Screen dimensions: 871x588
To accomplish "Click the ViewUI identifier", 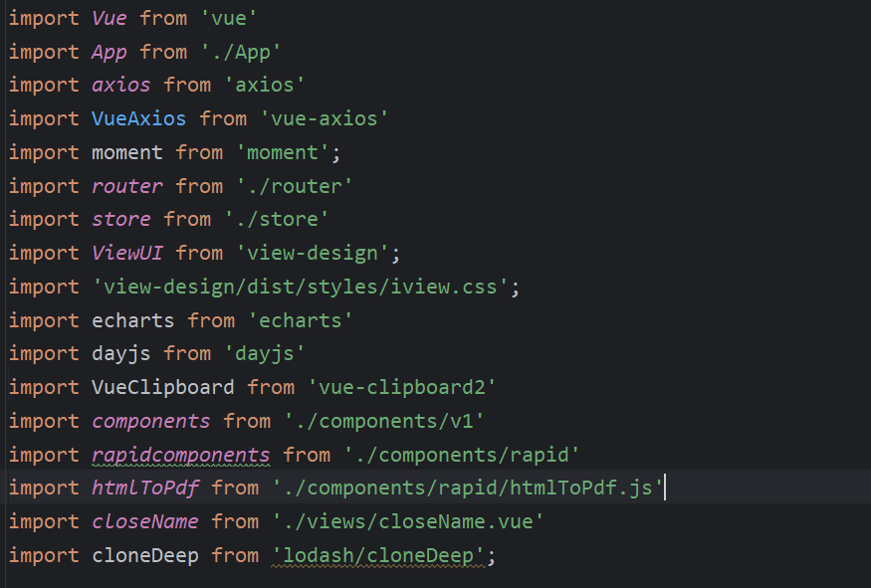I will (x=127, y=253).
